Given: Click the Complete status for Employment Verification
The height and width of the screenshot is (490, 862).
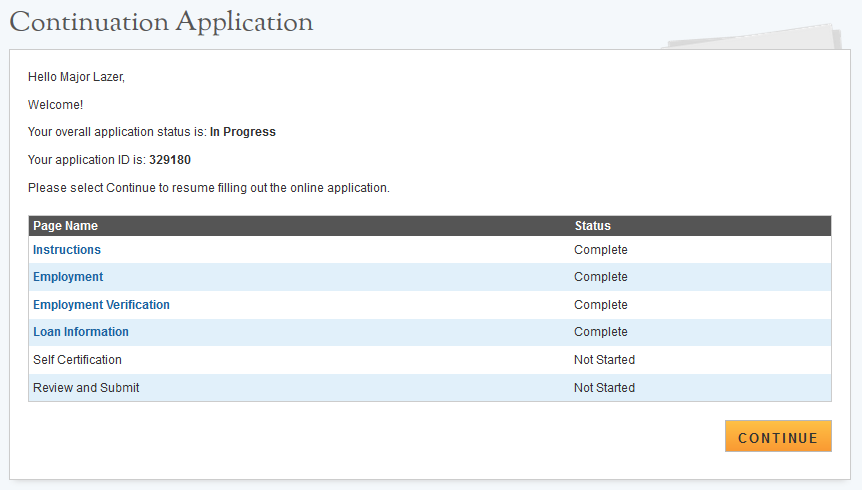Looking at the screenshot, I should point(601,305).
